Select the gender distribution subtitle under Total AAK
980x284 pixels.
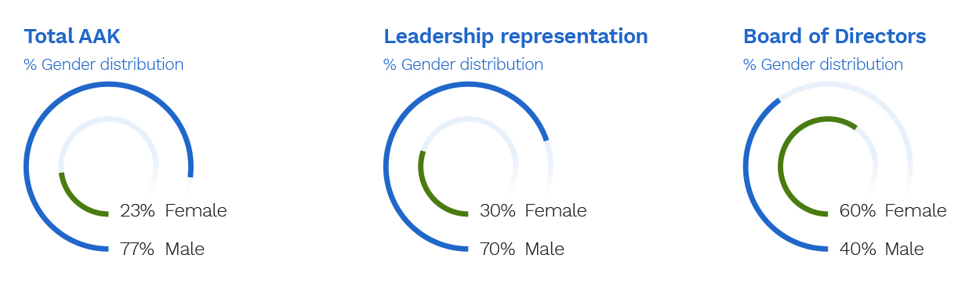103,64
